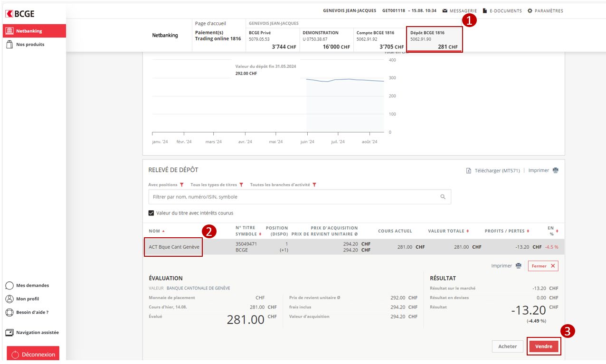Select the DEMONSTRATION account tab
Viewport: 606px width, 364px height.
(x=326, y=40)
